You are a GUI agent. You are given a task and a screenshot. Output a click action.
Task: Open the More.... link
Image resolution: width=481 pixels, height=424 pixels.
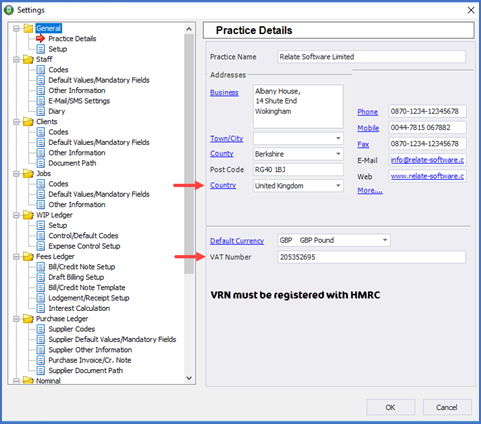tap(370, 190)
